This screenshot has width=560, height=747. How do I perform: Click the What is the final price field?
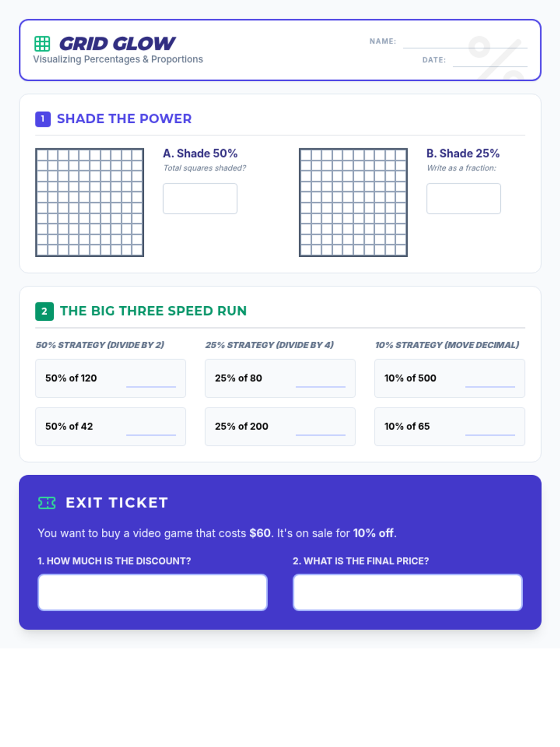[x=407, y=592]
